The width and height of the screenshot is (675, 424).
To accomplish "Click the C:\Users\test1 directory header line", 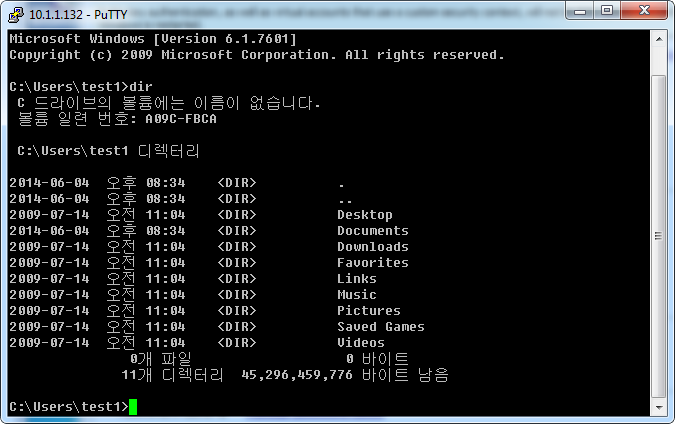I will coord(108,151).
